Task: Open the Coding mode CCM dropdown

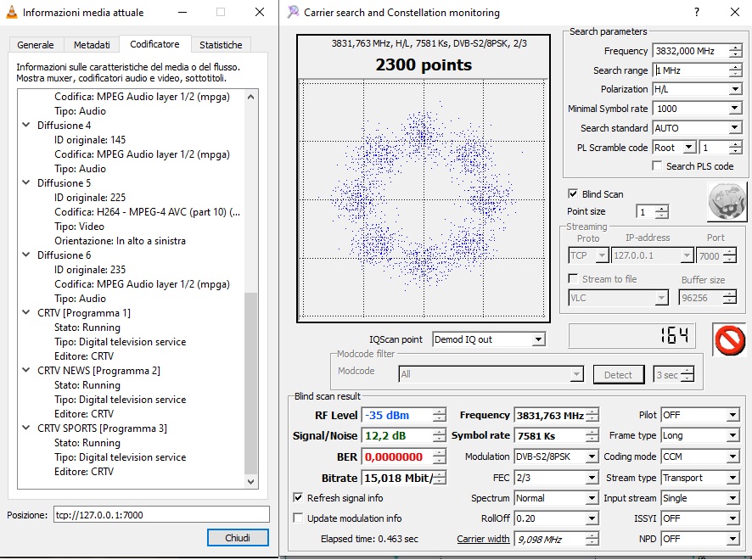Action: [732, 456]
